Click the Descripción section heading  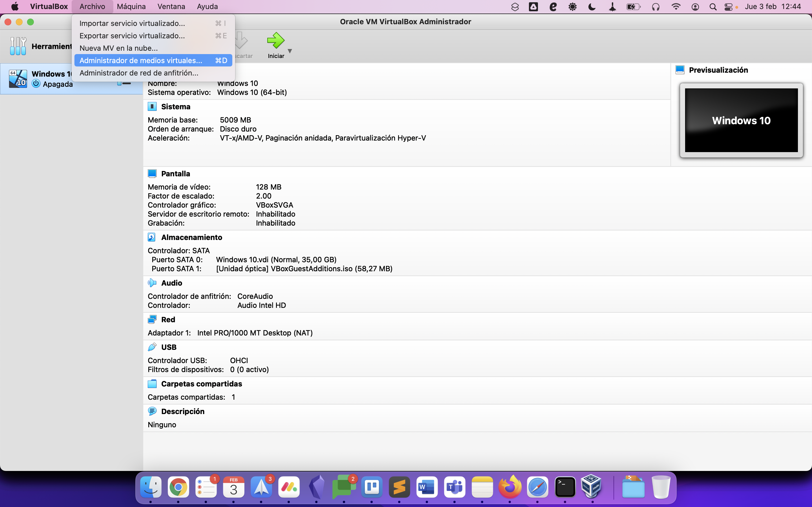(x=182, y=412)
